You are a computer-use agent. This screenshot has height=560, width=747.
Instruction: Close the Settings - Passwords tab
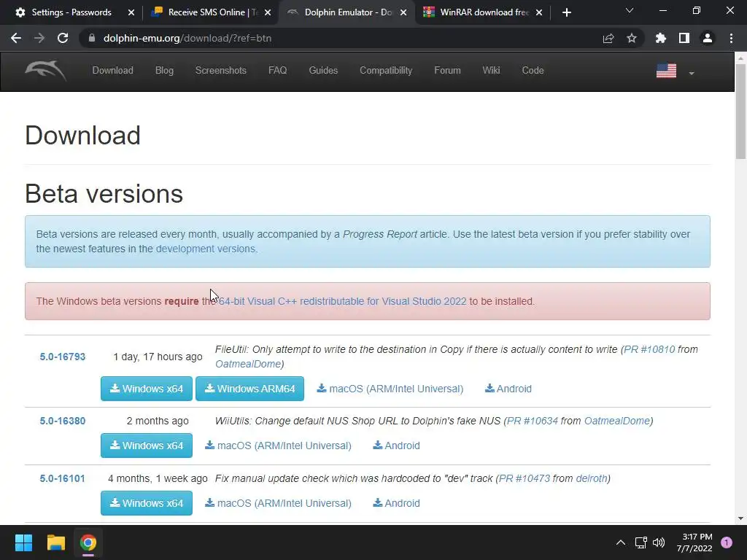[x=131, y=12]
